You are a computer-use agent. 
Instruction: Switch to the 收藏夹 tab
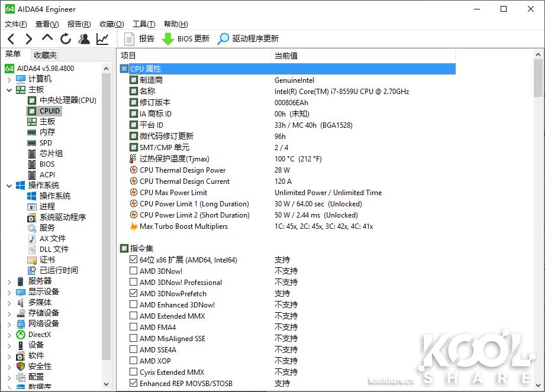tap(45, 55)
